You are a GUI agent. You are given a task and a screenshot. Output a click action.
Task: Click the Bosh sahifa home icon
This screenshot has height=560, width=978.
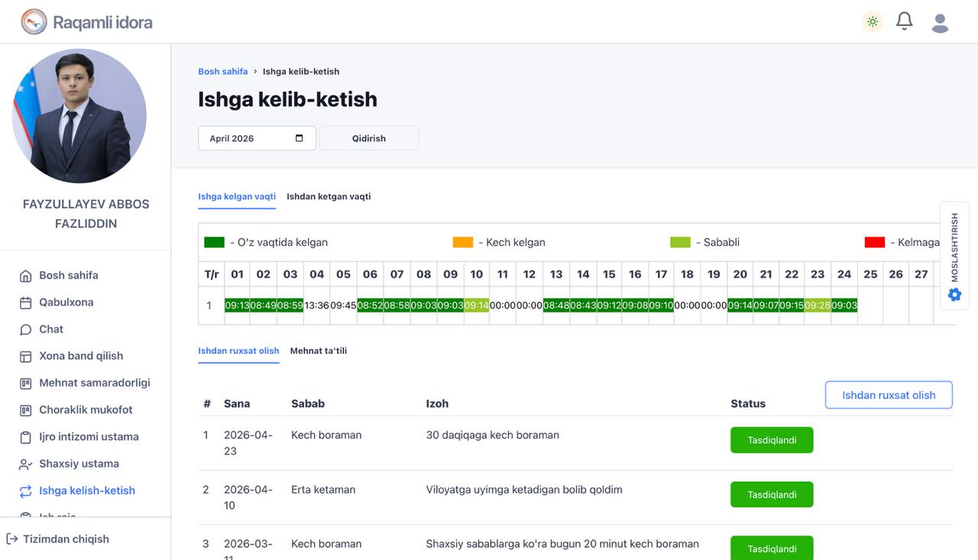click(25, 276)
